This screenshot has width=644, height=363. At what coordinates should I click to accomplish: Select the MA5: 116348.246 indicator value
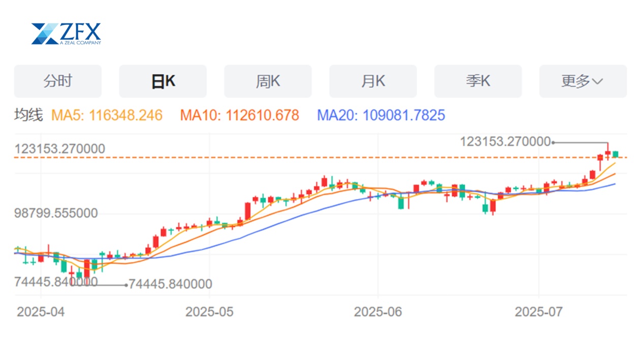[x=107, y=115]
